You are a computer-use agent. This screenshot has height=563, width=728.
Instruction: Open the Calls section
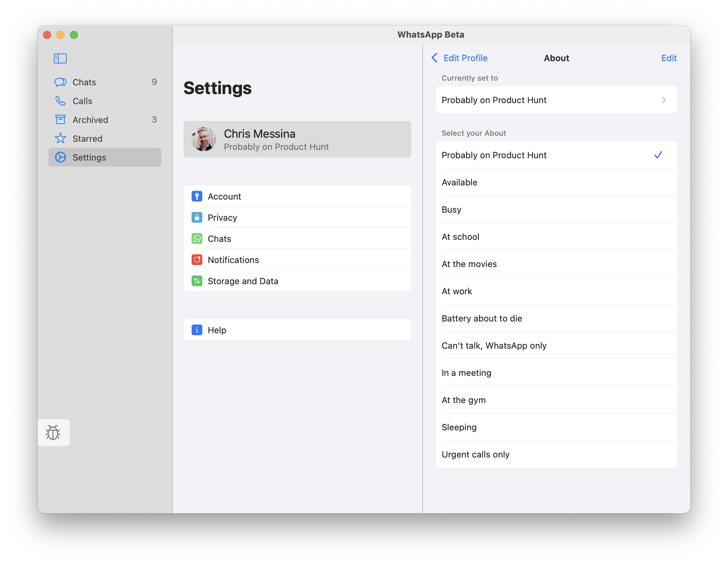pyautogui.click(x=105, y=101)
